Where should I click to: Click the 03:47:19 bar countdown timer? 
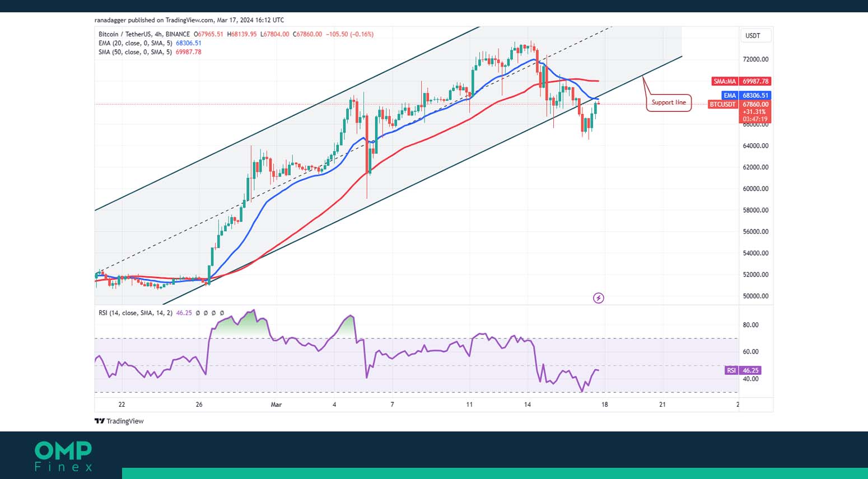pyautogui.click(x=755, y=119)
